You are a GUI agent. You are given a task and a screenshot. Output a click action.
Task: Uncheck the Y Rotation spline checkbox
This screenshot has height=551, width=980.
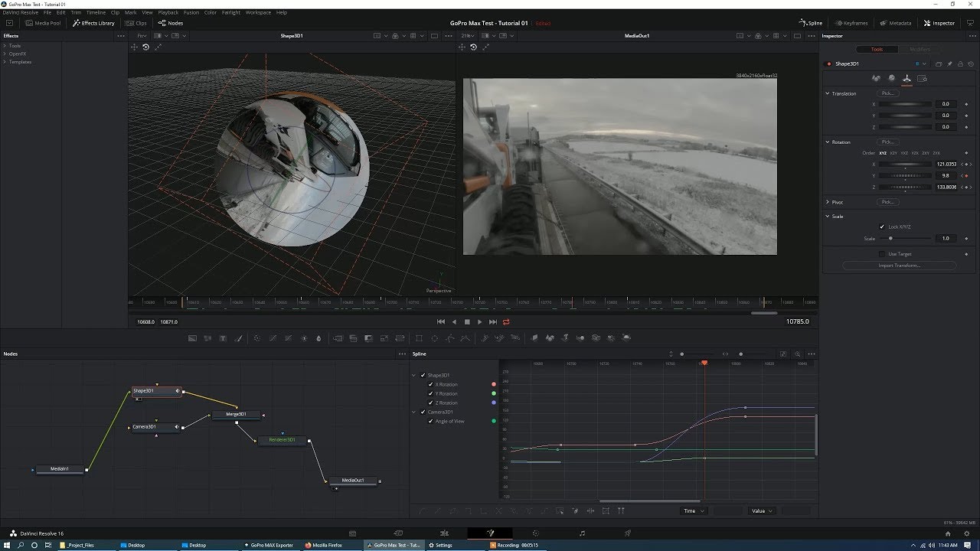431,393
